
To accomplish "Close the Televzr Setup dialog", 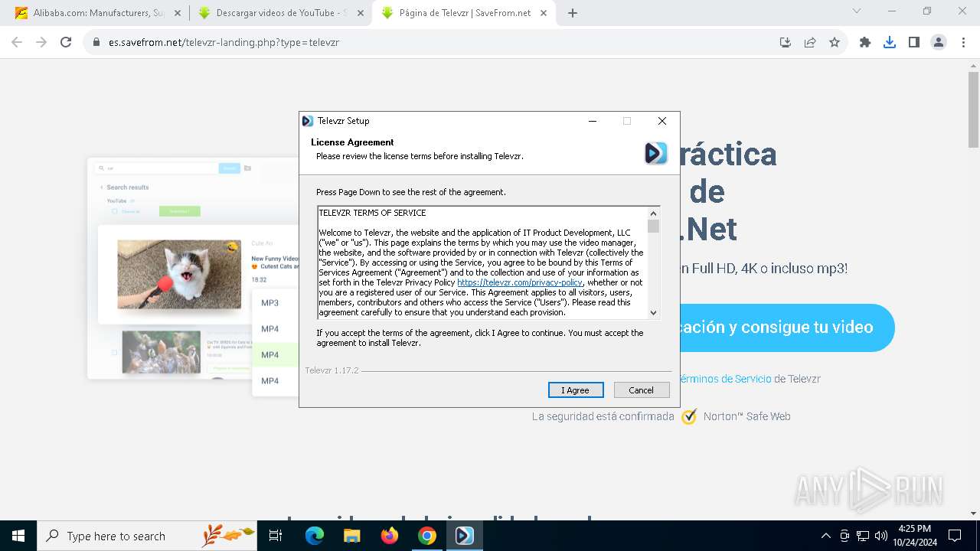I will point(662,121).
